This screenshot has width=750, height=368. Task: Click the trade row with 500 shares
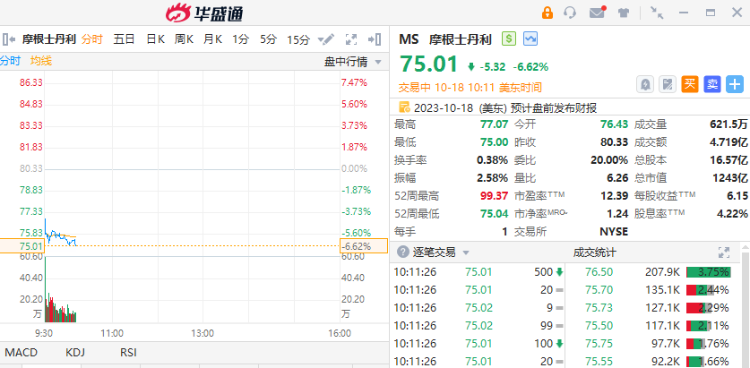[478, 272]
